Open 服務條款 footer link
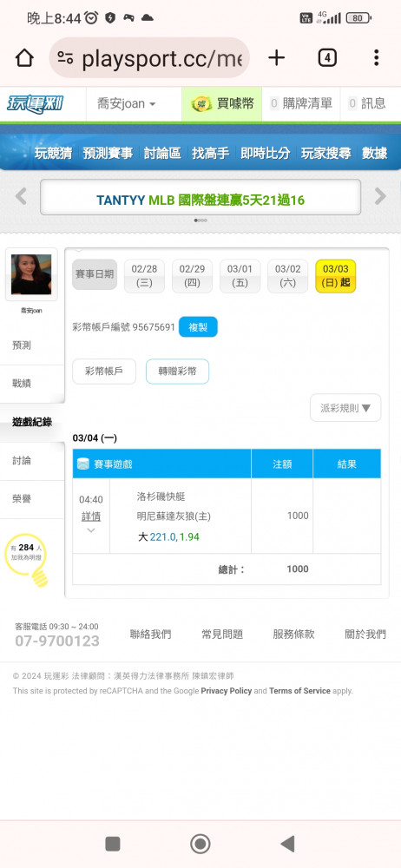This screenshot has width=401, height=868. 293,635
